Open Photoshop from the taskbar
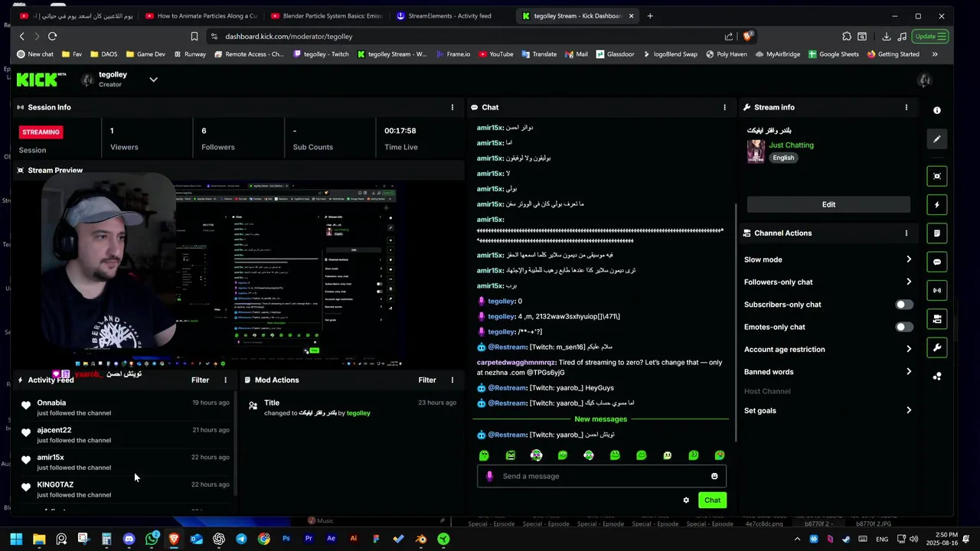 (286, 539)
